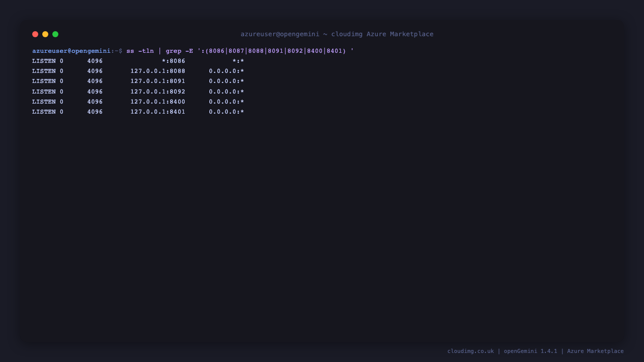Screen dimensions: 644x362
Task: Click LISTEN in the 8086 row
Action: pos(44,61)
